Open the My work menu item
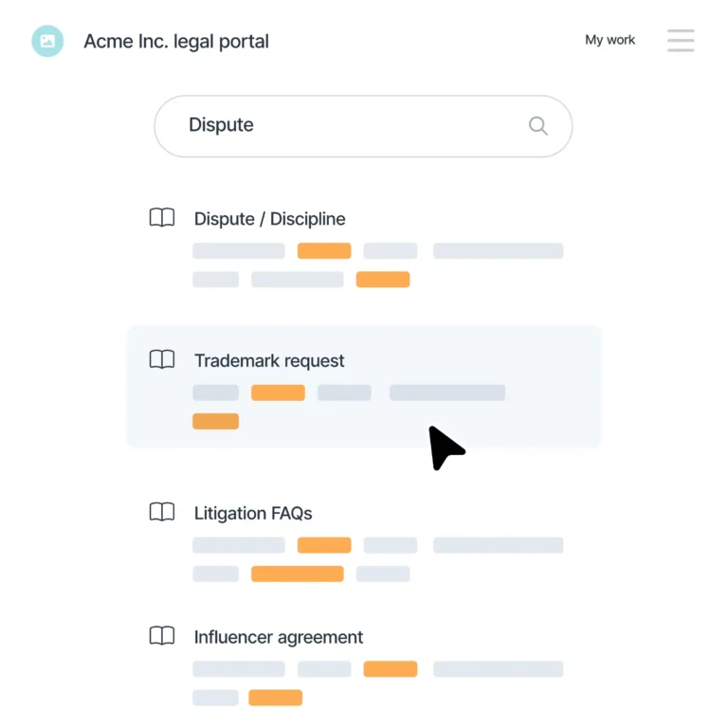 coord(610,40)
